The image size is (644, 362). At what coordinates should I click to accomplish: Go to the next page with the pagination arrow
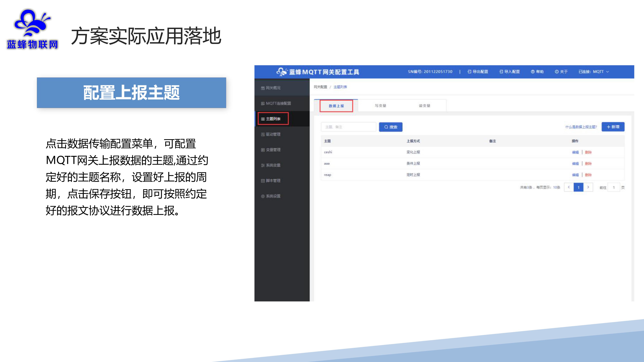pyautogui.click(x=588, y=187)
